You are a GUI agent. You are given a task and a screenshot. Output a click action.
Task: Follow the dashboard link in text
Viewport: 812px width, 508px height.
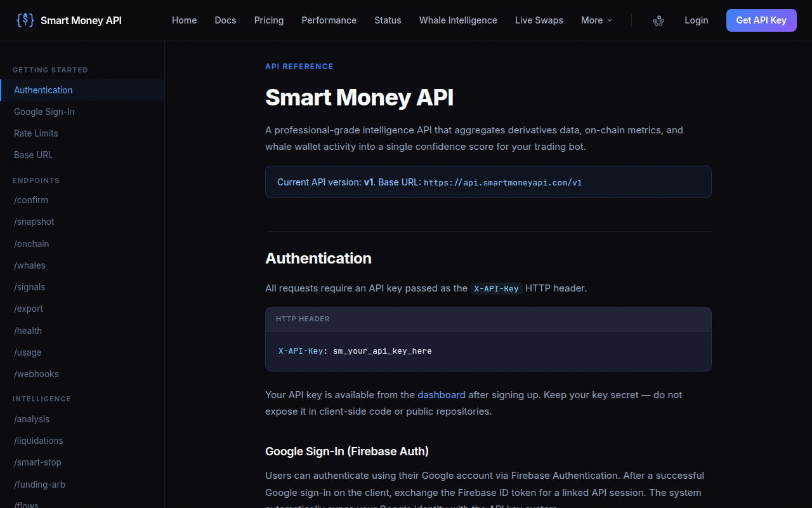[442, 395]
